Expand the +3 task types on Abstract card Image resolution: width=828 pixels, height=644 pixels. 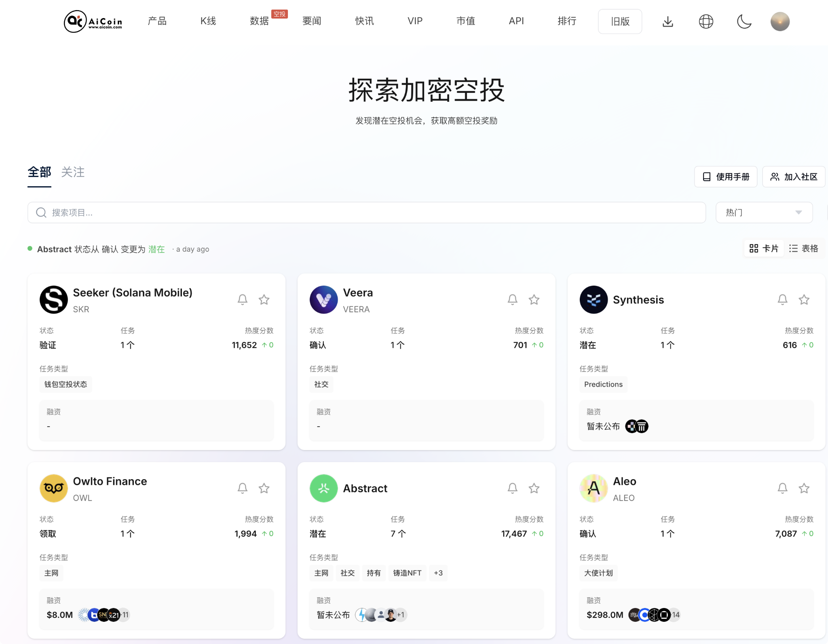tap(438, 573)
